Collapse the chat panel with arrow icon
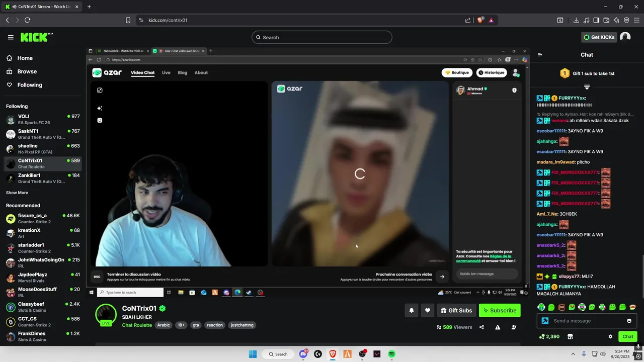644x362 pixels. pyautogui.click(x=540, y=55)
